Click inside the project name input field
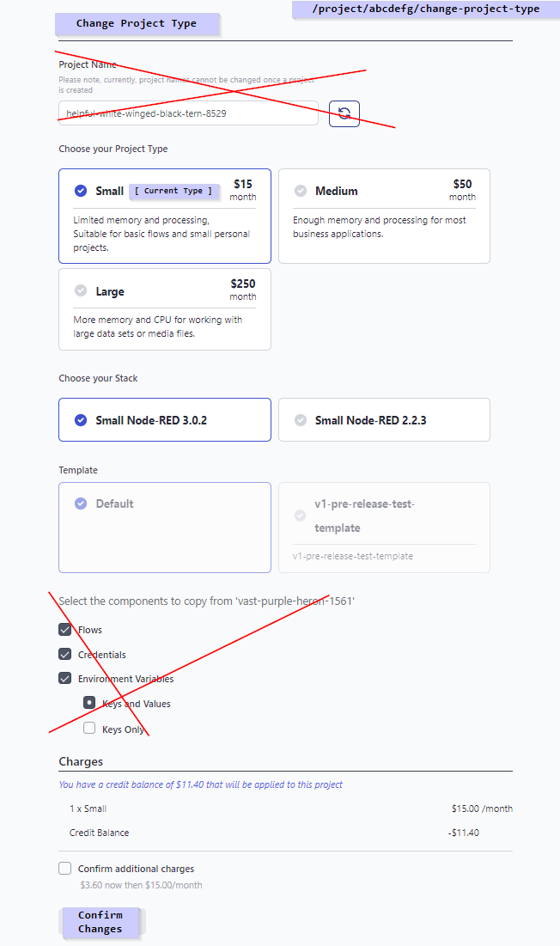The image size is (560, 946). (x=189, y=113)
